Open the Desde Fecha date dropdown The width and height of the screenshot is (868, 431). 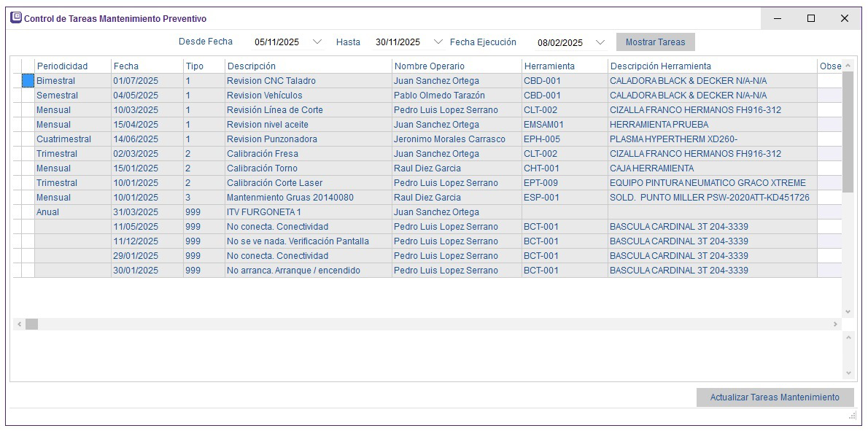(x=317, y=42)
